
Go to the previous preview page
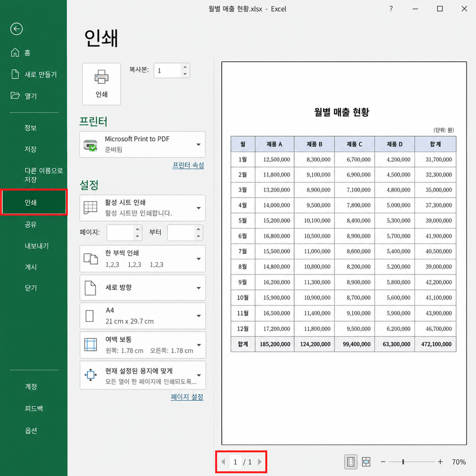223,462
